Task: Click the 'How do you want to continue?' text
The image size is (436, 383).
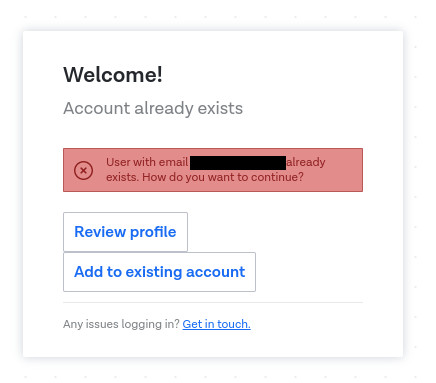Action: [x=223, y=177]
